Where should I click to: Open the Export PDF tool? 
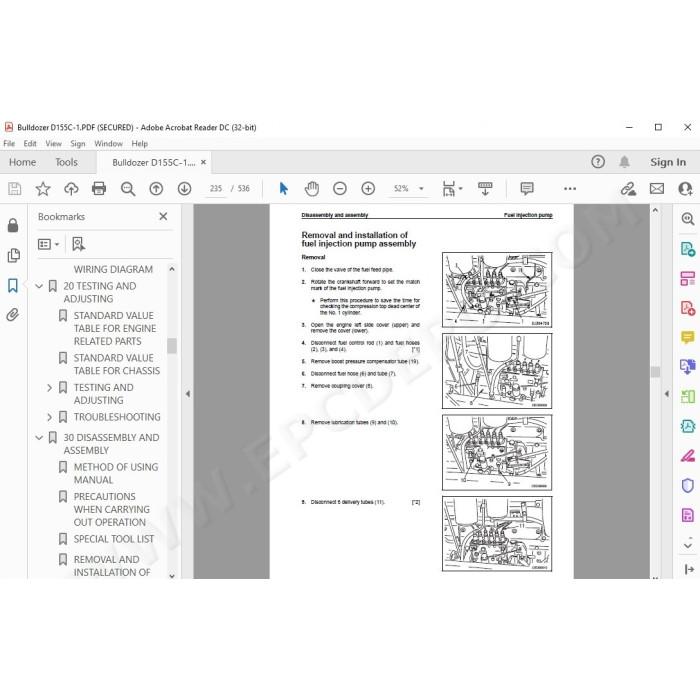tap(688, 249)
